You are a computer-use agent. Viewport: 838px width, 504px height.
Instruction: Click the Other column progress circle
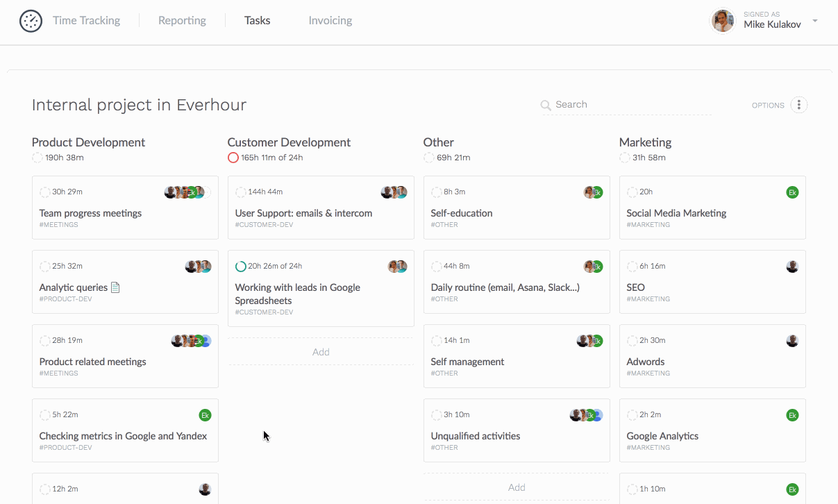[429, 158]
